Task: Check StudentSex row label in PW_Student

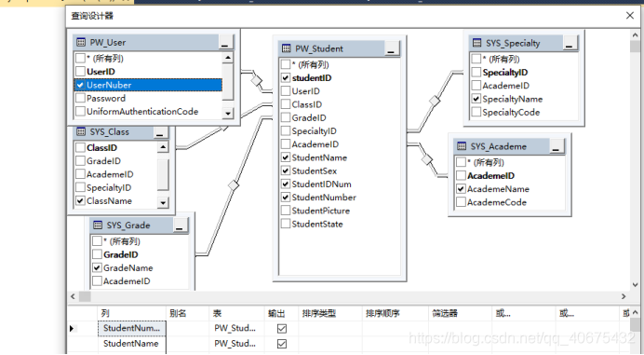Action: click(x=315, y=171)
